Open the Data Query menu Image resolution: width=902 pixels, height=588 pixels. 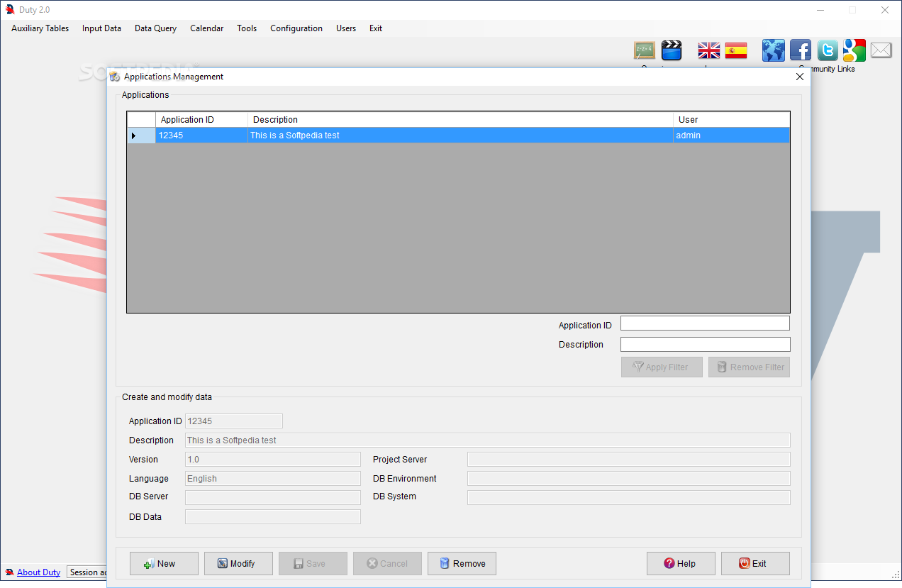pos(155,28)
